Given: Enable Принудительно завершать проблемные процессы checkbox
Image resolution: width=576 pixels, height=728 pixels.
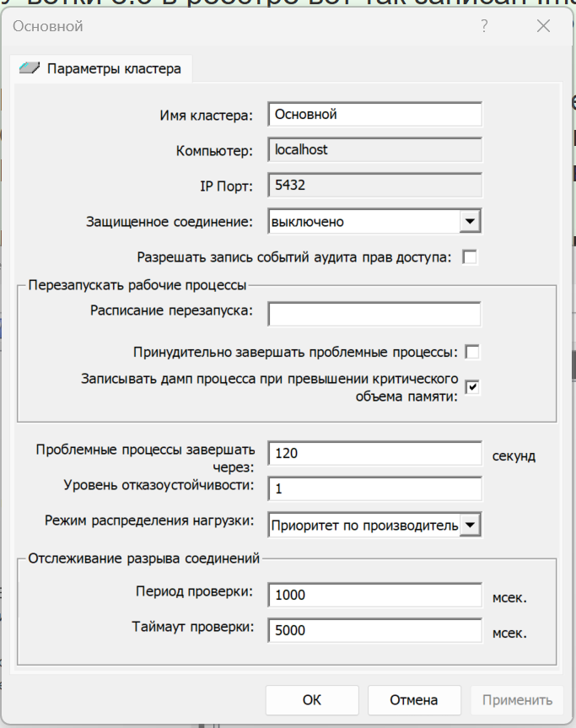Looking at the screenshot, I should [x=473, y=351].
